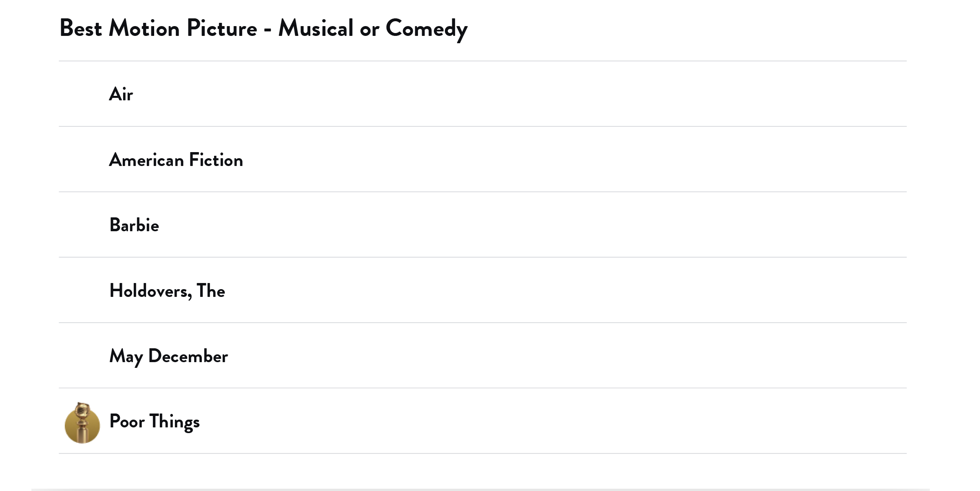Click the word Comedy in the heading
The height and width of the screenshot is (491, 980).
tap(426, 29)
